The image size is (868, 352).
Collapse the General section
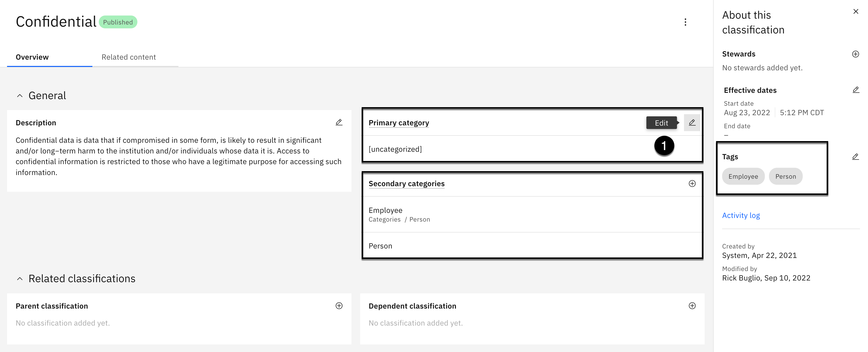[x=20, y=96]
